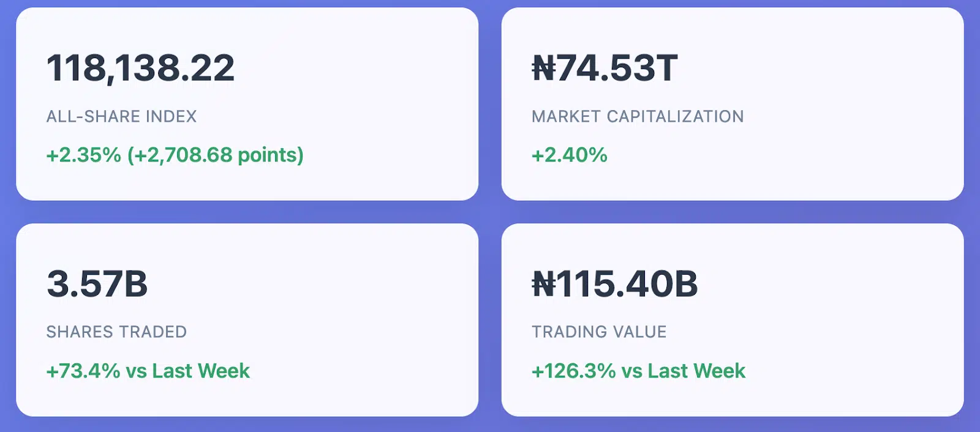
Task: Click the word points in index change
Action: tap(268, 155)
